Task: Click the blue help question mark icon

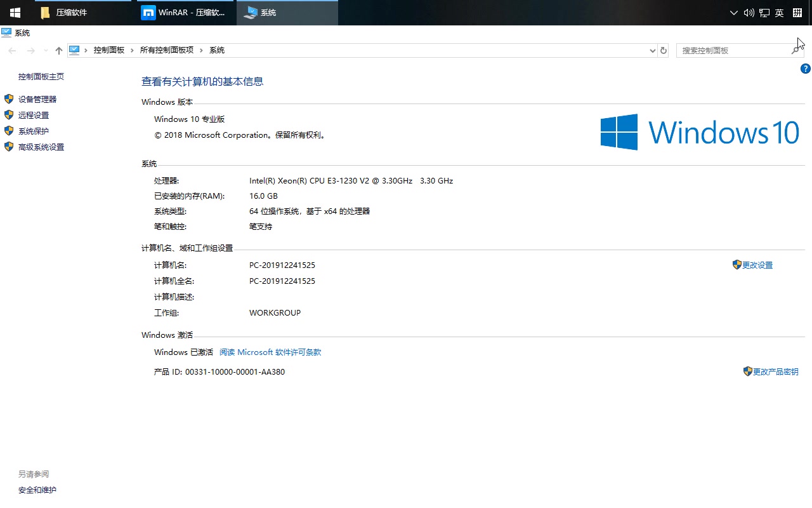Action: 805,68
